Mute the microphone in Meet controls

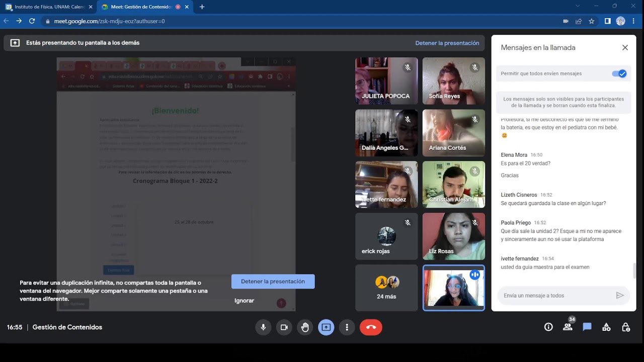tap(263, 327)
